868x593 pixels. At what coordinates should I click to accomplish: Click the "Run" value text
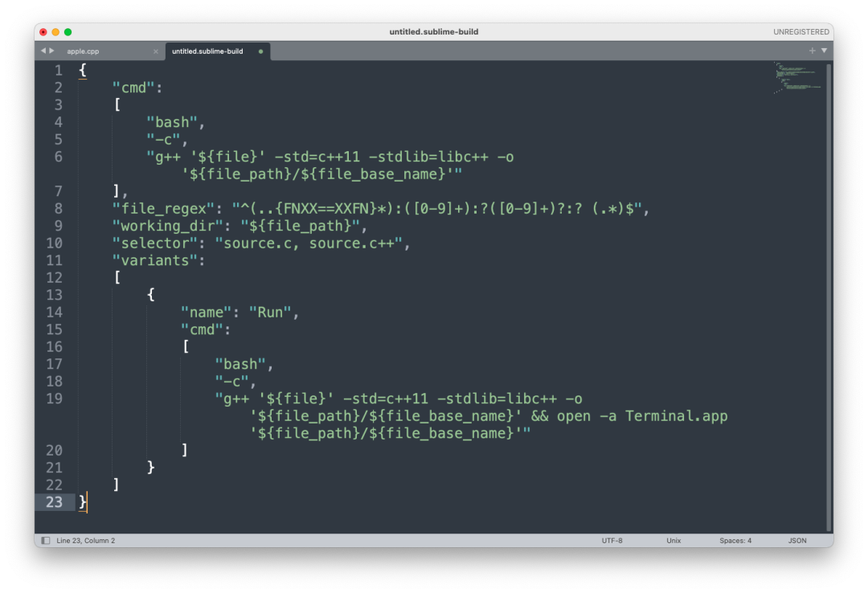pyautogui.click(x=270, y=313)
